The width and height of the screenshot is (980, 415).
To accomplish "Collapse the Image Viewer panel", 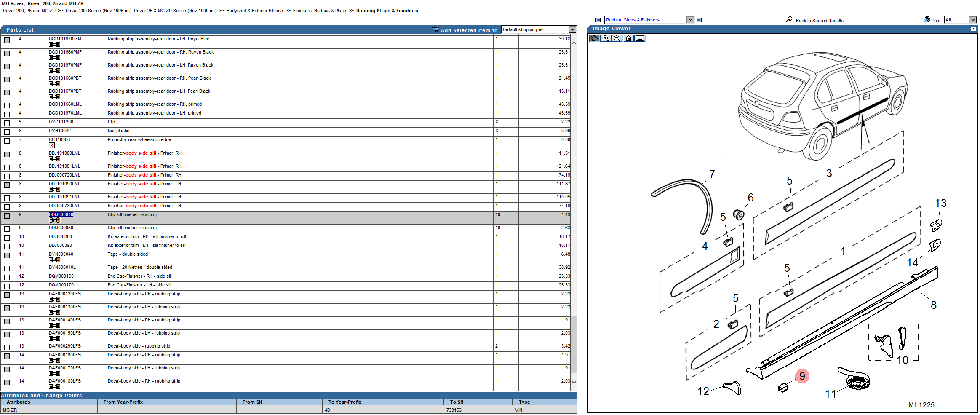I will (973, 29).
